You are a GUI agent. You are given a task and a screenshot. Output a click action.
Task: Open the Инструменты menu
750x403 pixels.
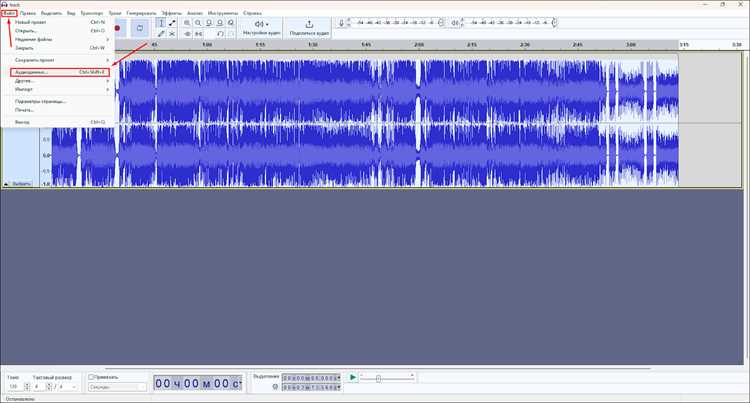click(223, 13)
